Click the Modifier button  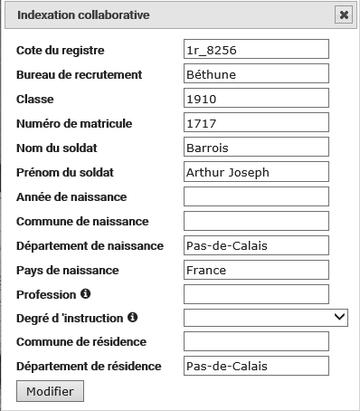click(x=50, y=391)
